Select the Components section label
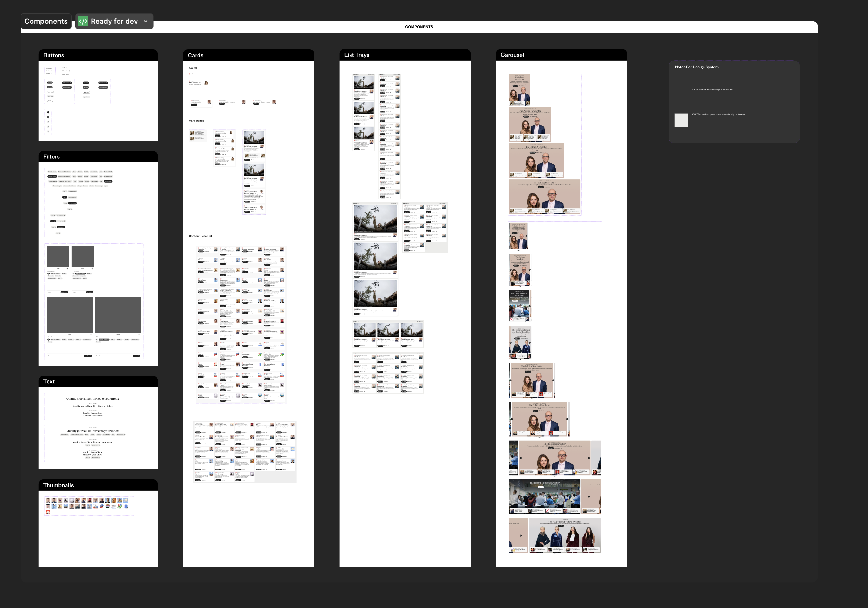868x608 pixels. (x=46, y=22)
